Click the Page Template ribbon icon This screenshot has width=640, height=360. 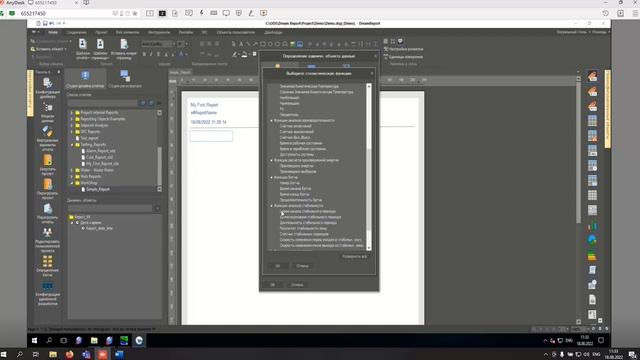(x=100, y=44)
